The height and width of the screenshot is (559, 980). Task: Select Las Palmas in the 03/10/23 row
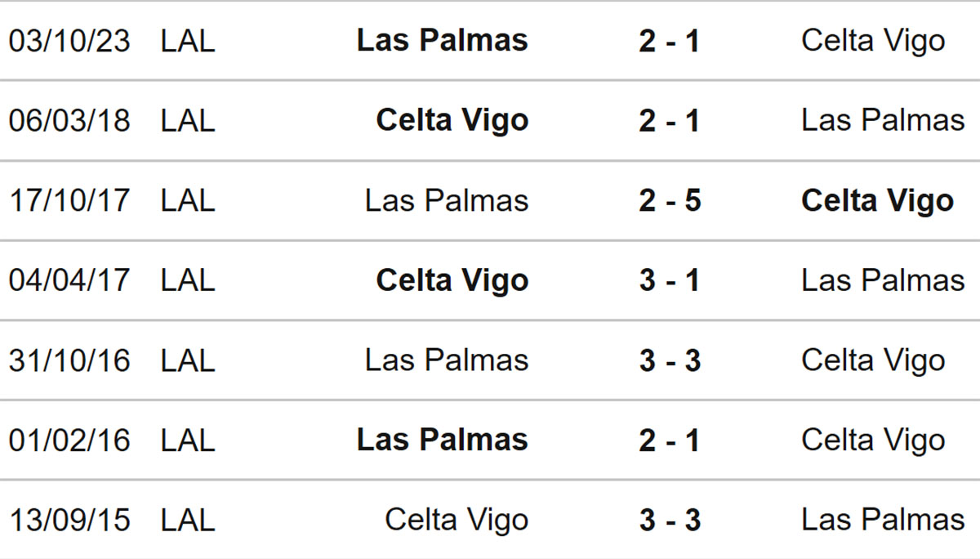(x=443, y=41)
